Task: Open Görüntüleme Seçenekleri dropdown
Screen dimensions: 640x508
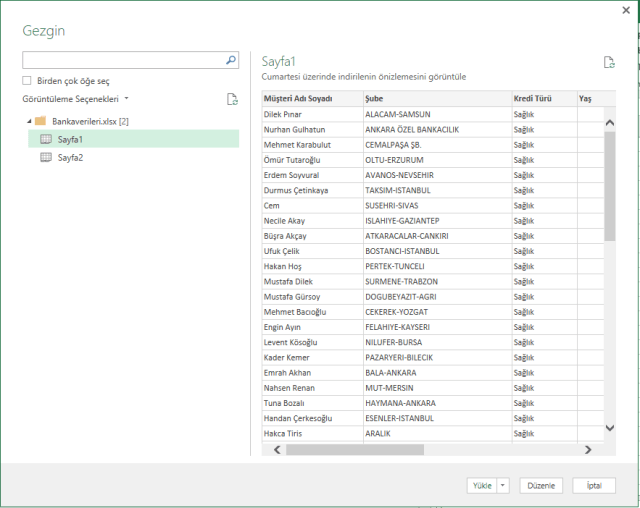Action: [x=127, y=98]
